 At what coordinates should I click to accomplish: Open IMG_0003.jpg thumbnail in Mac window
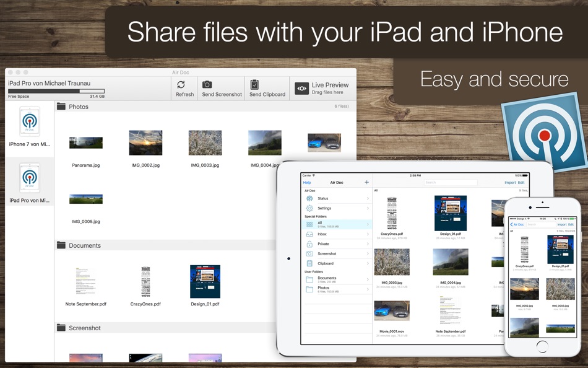205,142
